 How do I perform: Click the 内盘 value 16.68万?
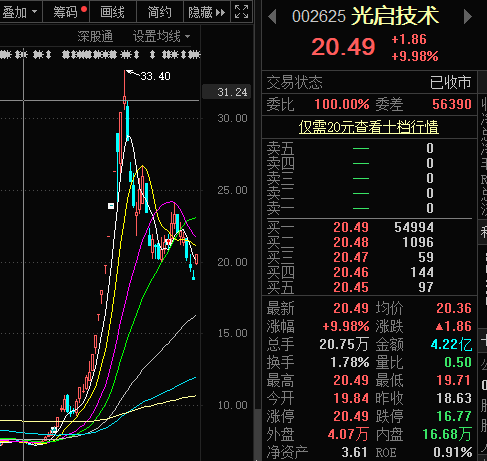click(x=447, y=434)
